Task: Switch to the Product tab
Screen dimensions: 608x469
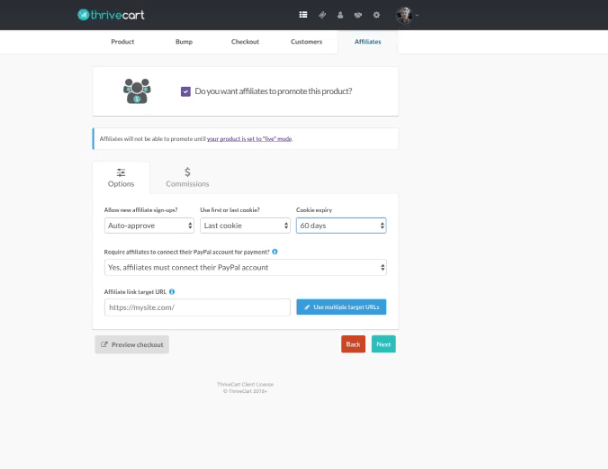Action: [123, 41]
